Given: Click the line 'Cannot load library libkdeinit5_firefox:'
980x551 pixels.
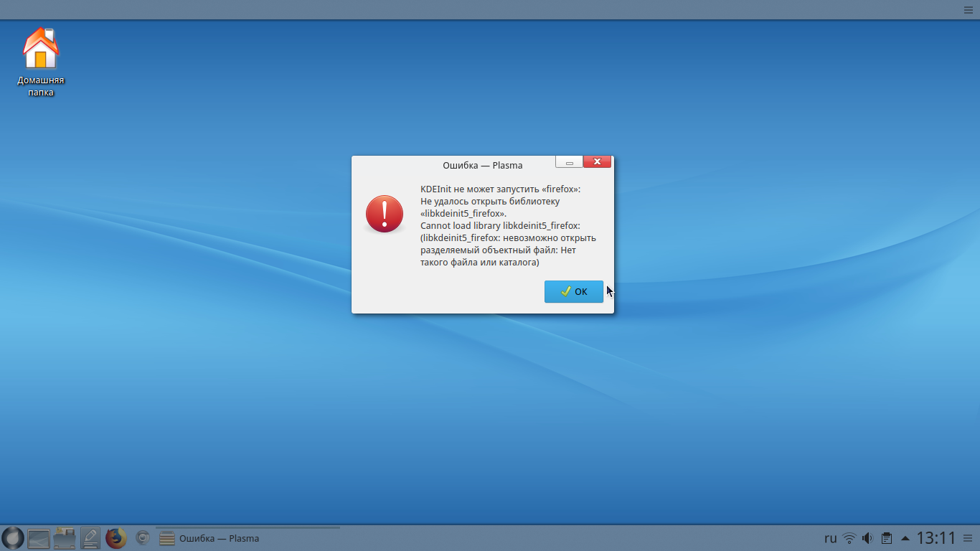Looking at the screenshot, I should tap(500, 226).
